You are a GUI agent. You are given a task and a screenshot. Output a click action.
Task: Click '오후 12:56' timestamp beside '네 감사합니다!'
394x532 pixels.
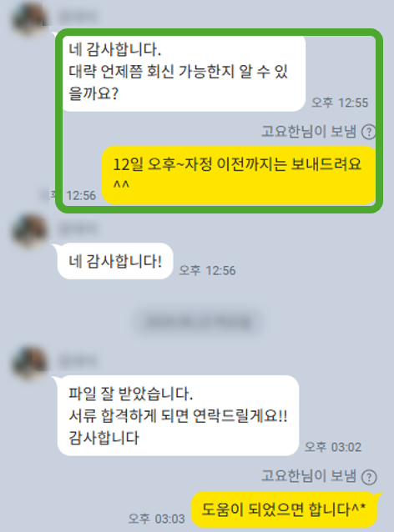coord(207,270)
